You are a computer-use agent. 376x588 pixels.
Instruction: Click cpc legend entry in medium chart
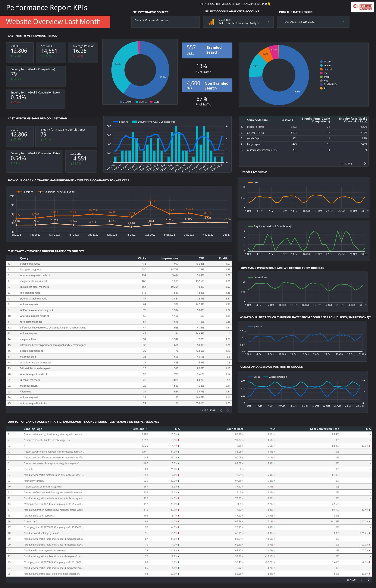point(324,73)
